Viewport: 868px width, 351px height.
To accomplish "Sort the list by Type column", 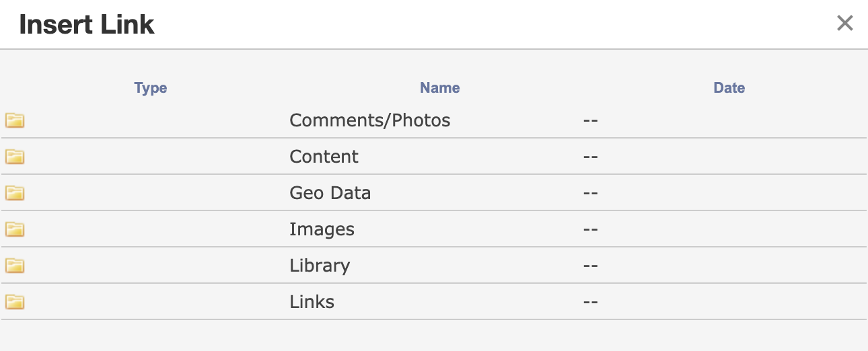I will click(151, 88).
